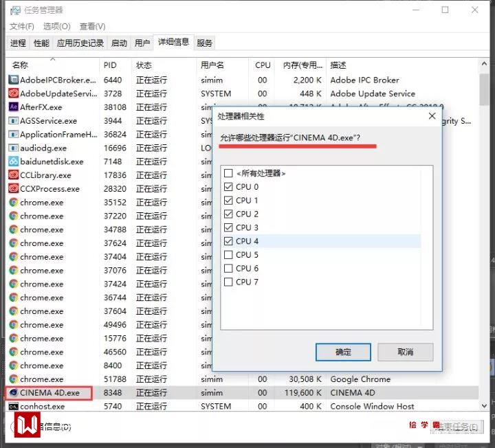The image size is (495, 448).
Task: Uncheck the CPU 3 checkbox
Action: click(228, 227)
